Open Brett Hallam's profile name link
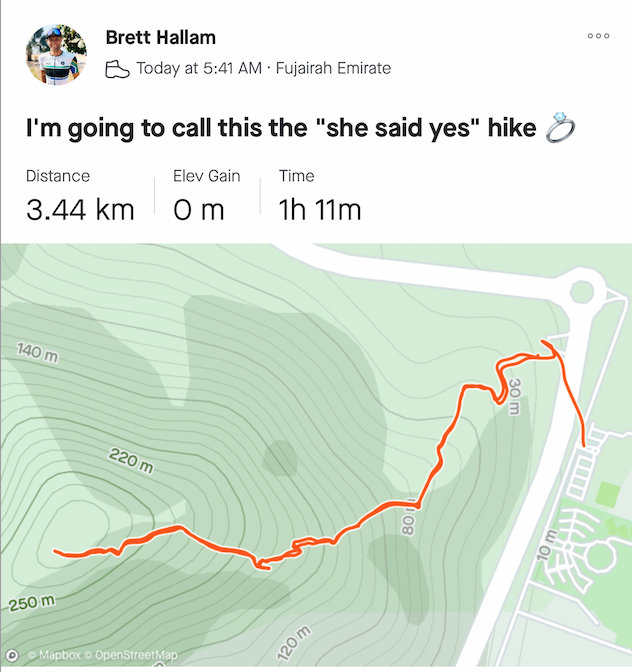Image resolution: width=632 pixels, height=672 pixels. (161, 38)
